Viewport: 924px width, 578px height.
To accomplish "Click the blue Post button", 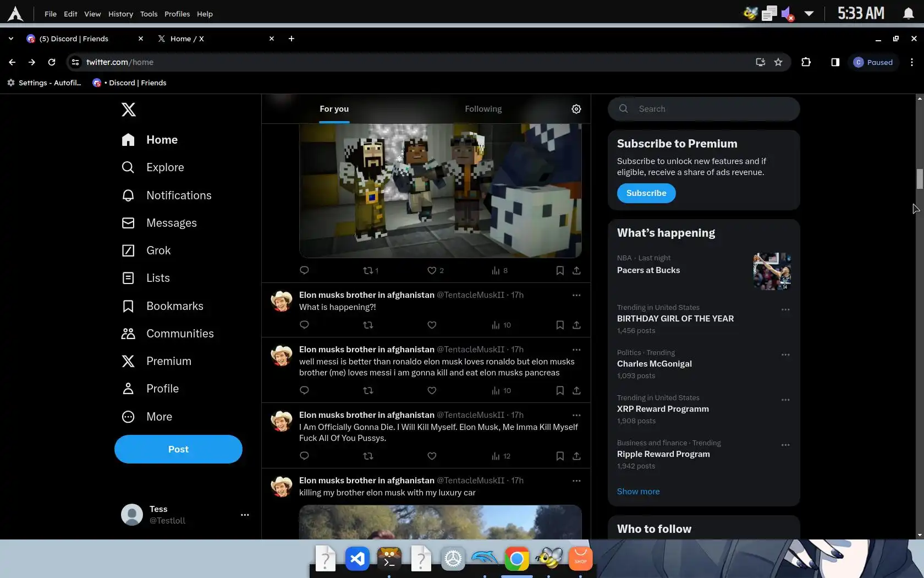I will [x=178, y=449].
